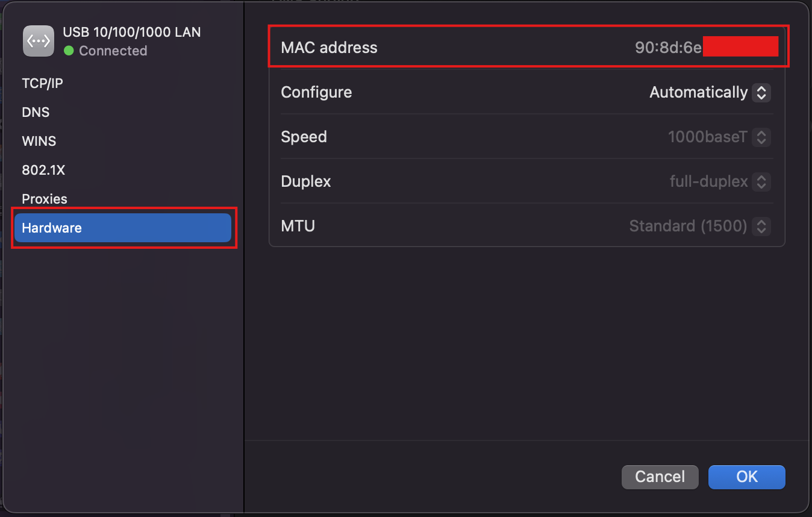The width and height of the screenshot is (812, 517).
Task: Click the Cancel button
Action: (660, 477)
